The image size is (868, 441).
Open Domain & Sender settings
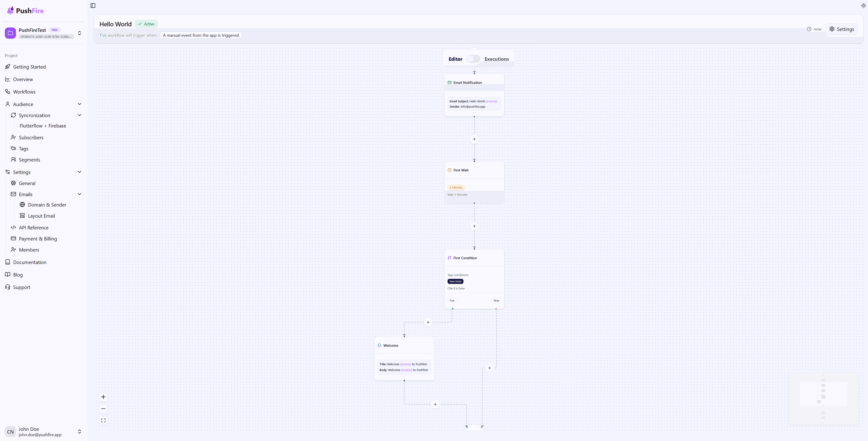tap(47, 205)
